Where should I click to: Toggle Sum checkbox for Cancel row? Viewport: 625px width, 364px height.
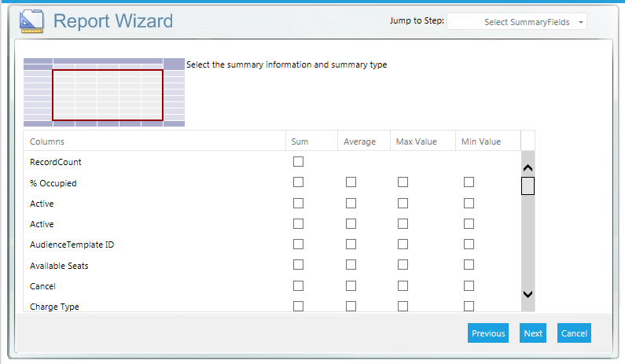298,285
